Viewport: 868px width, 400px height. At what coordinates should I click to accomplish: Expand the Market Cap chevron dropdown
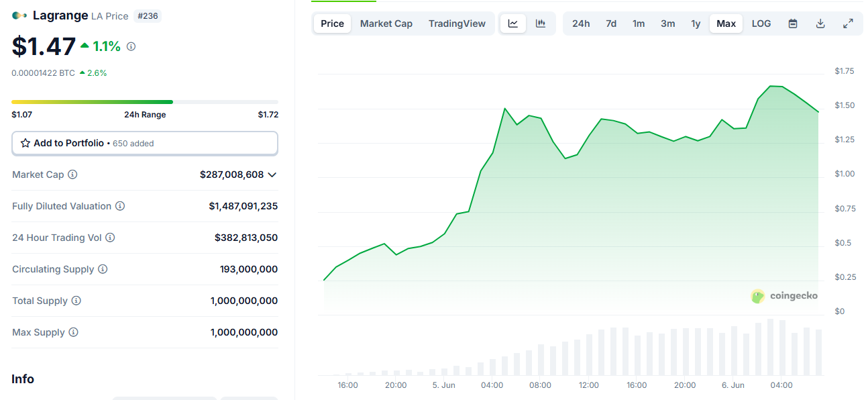272,174
